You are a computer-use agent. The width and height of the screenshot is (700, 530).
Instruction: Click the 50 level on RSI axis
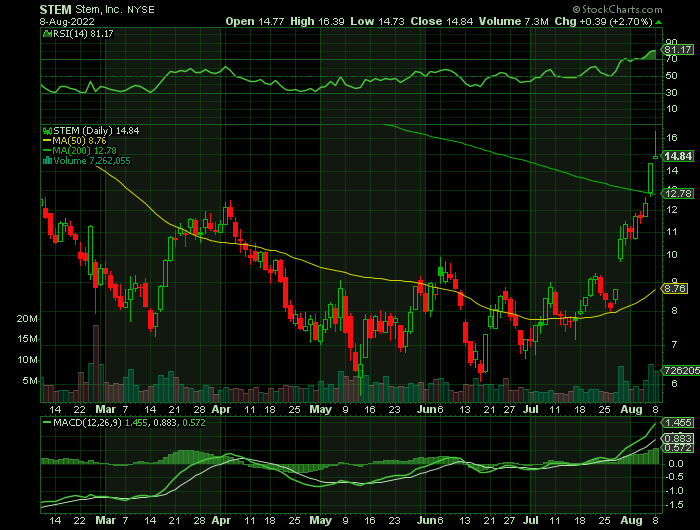point(672,76)
